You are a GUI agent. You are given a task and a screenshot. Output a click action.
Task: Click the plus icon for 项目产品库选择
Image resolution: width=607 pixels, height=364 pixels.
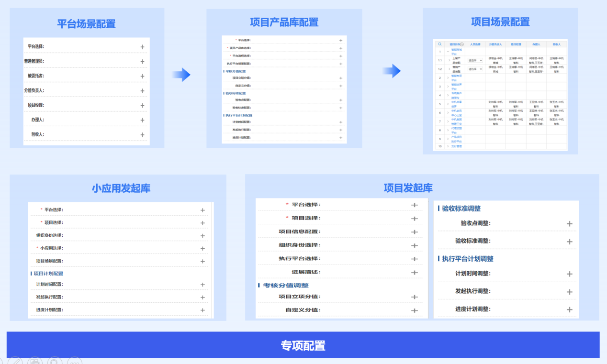(341, 48)
